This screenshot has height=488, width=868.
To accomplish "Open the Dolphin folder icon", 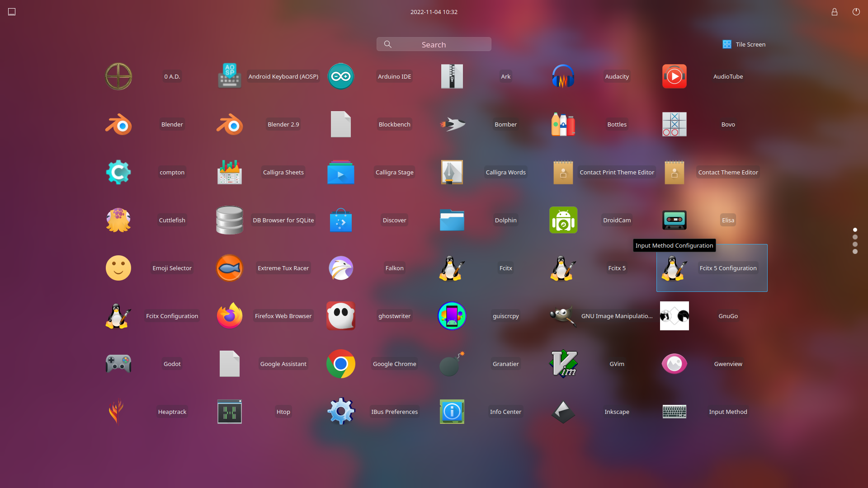I will click(452, 220).
